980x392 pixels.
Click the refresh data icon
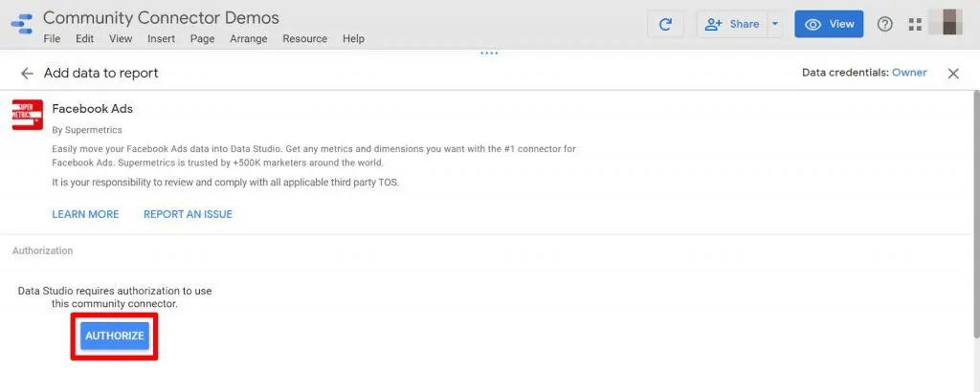[x=665, y=24]
